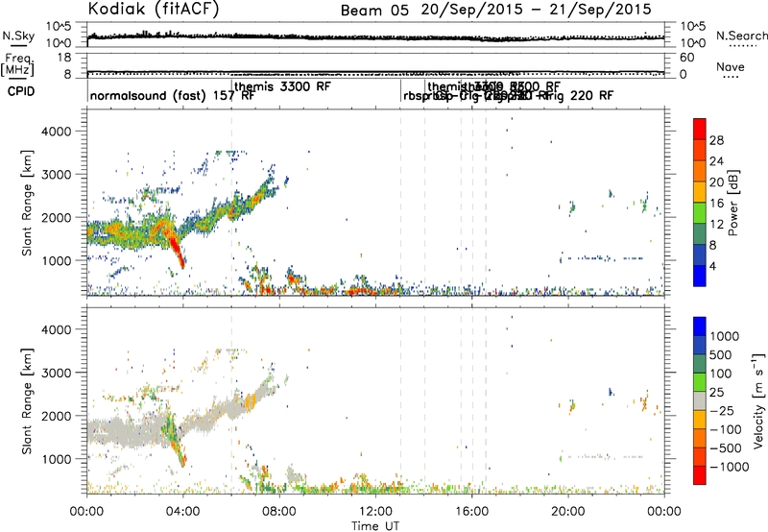Click the blue segment of Power color bar
This screenshot has width=768, height=532.
pyautogui.click(x=700, y=276)
